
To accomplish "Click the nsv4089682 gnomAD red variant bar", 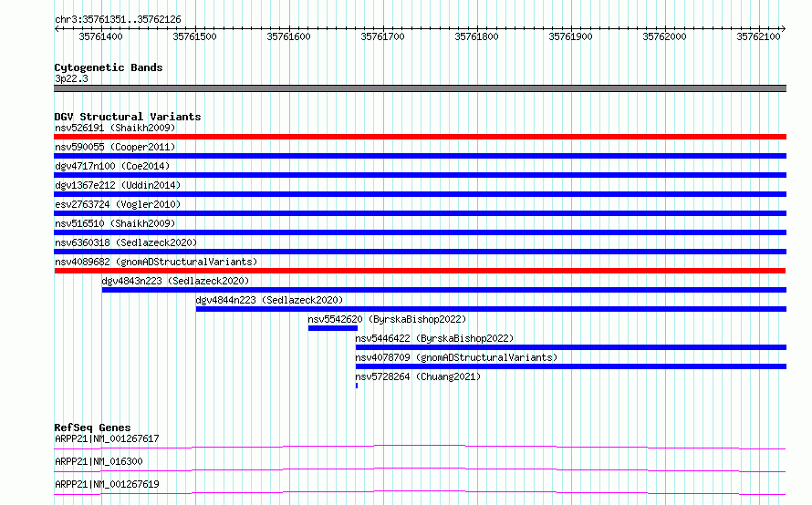I will pos(420,271).
